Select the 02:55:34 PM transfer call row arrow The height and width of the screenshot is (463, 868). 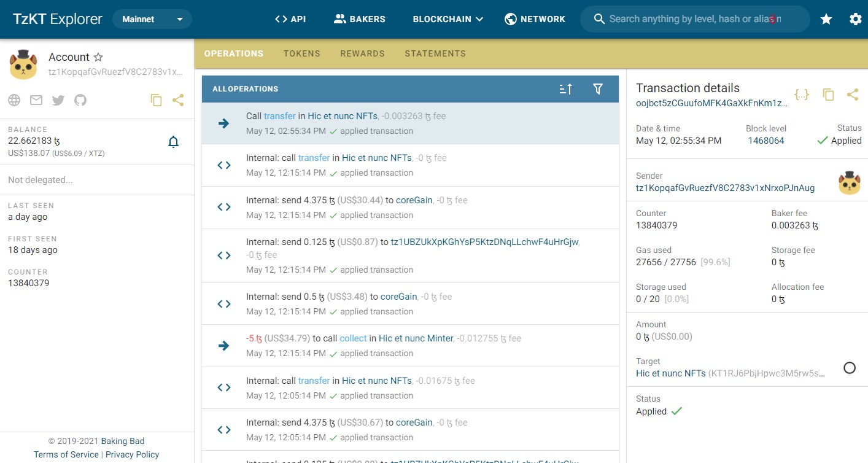tap(224, 123)
